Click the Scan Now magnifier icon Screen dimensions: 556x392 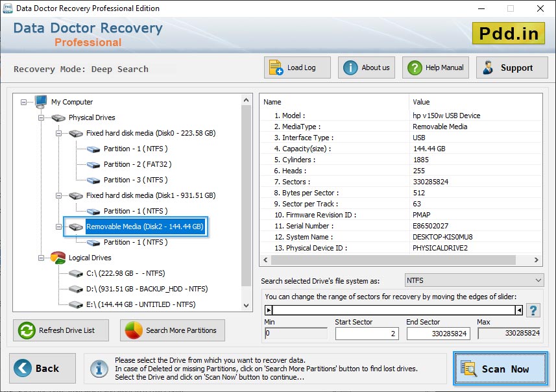pos(468,368)
